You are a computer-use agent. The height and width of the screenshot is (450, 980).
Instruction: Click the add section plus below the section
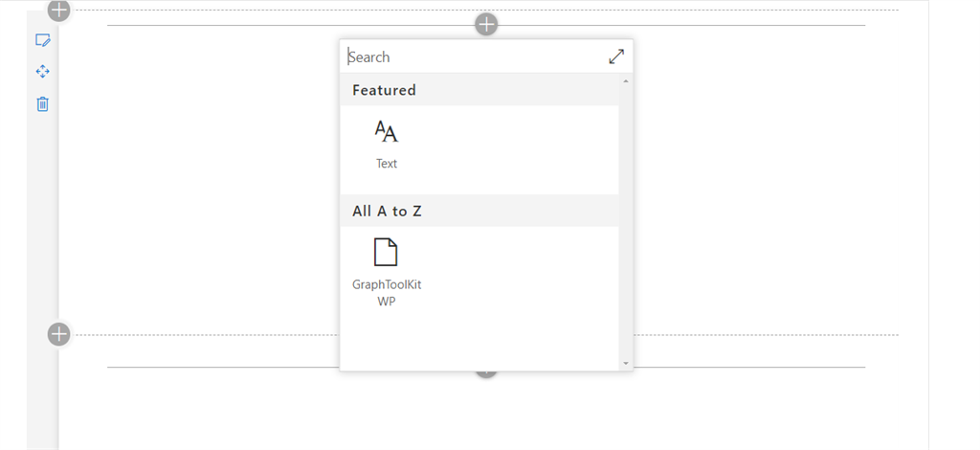point(58,334)
